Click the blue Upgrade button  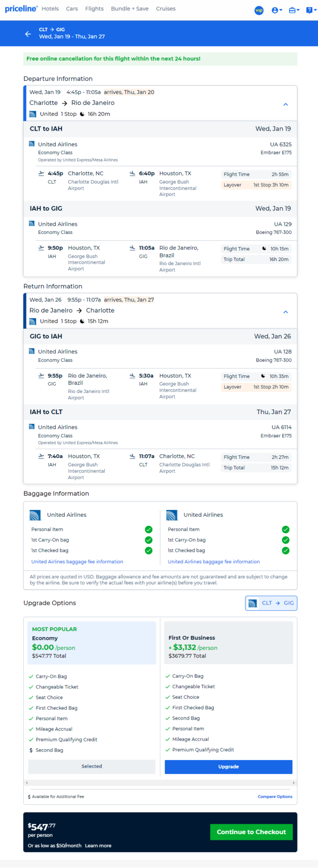(228, 767)
